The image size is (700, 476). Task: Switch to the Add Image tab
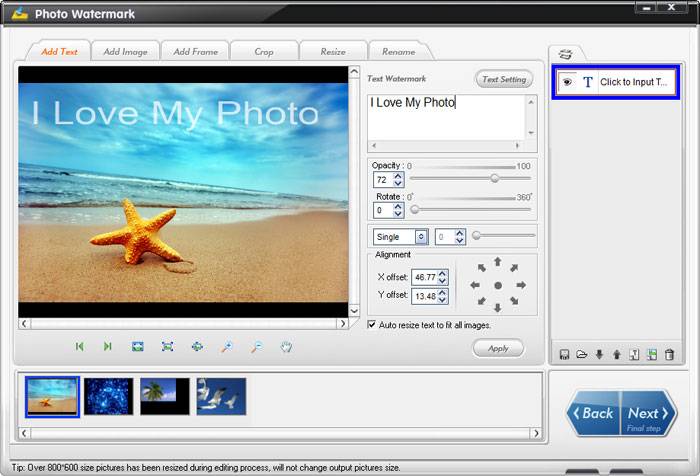pyautogui.click(x=126, y=51)
